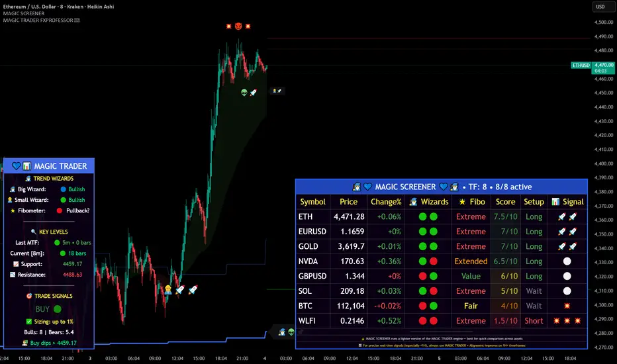
Task: Open the USD currency selector on price axis
Action: point(603,7)
